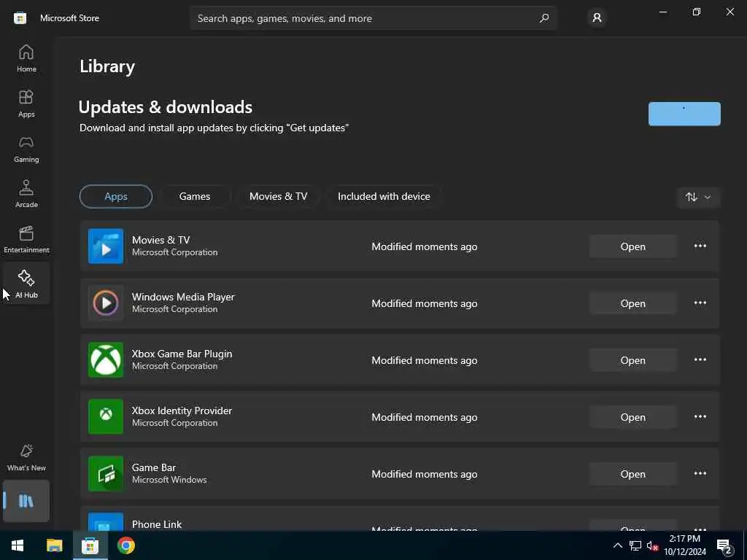
Task: Show hidden system tray icons
Action: click(x=617, y=545)
